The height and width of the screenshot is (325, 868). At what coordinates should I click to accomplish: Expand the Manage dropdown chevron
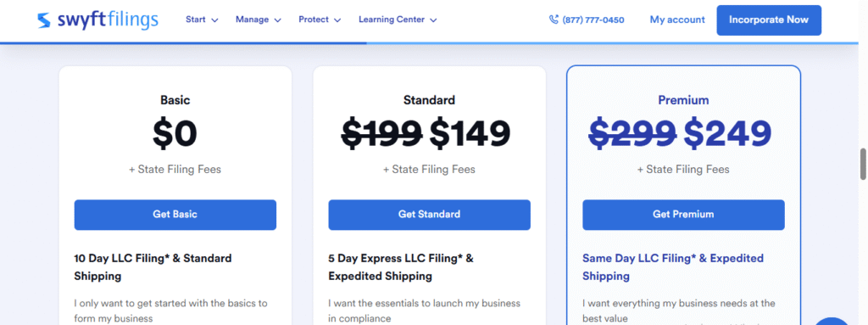(278, 20)
